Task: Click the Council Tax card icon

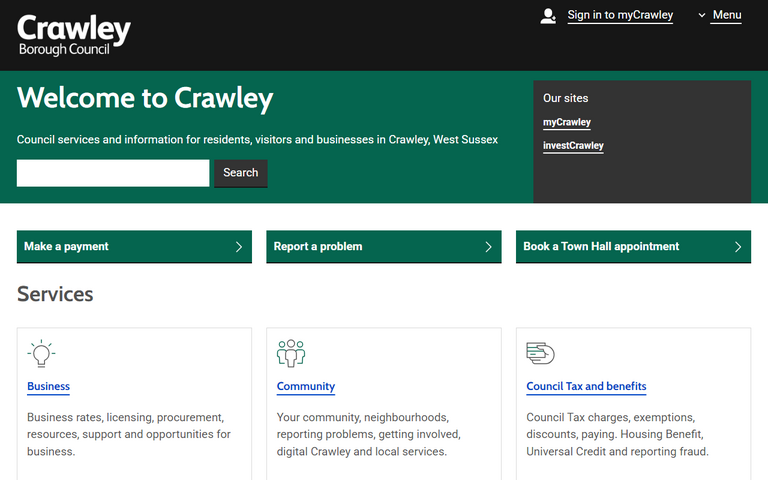Action: coord(540,353)
